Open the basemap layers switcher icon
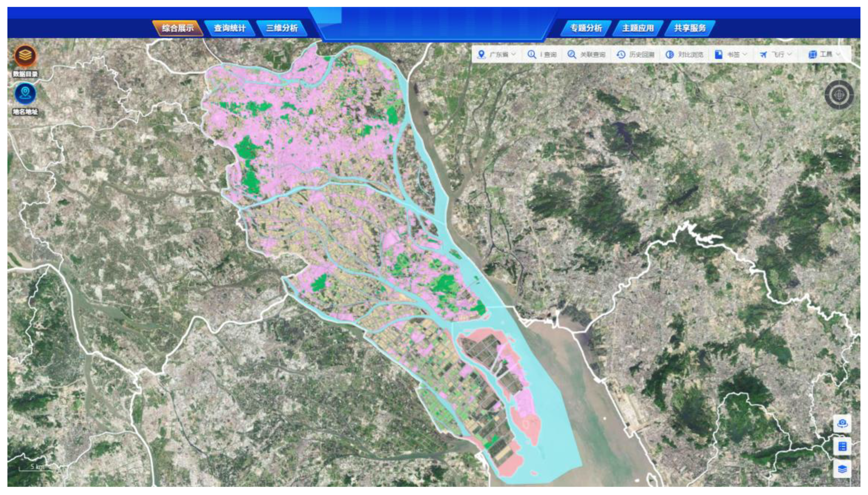This screenshot has height=495, width=868. coord(842,469)
